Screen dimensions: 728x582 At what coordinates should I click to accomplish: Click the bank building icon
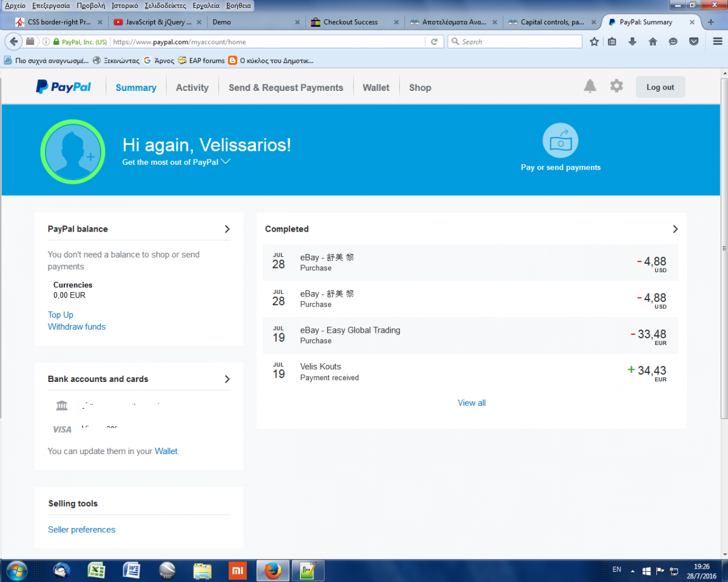coord(61,406)
